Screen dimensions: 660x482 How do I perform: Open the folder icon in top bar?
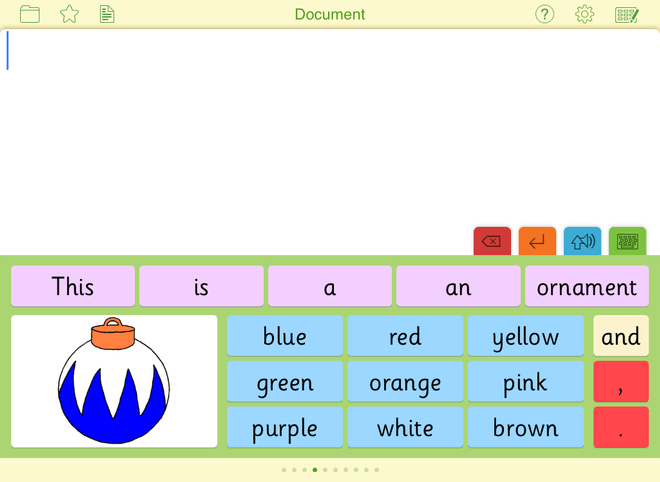(30, 14)
